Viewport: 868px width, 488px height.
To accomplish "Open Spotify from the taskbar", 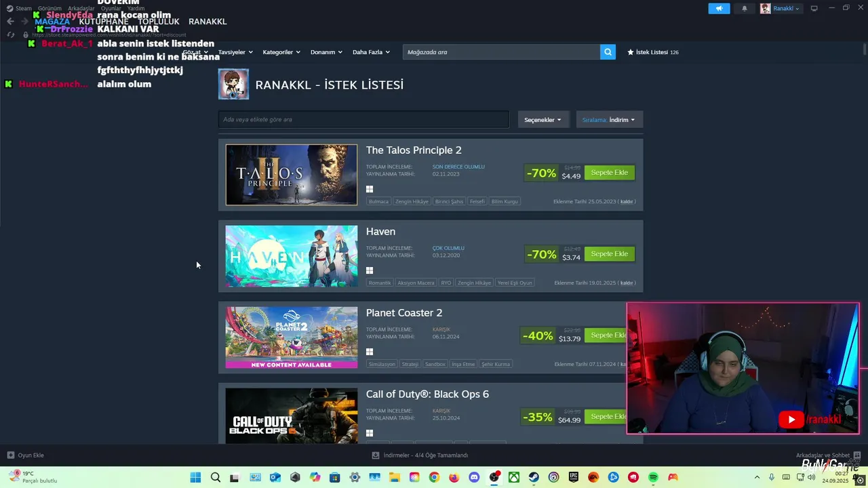I will [x=653, y=477].
